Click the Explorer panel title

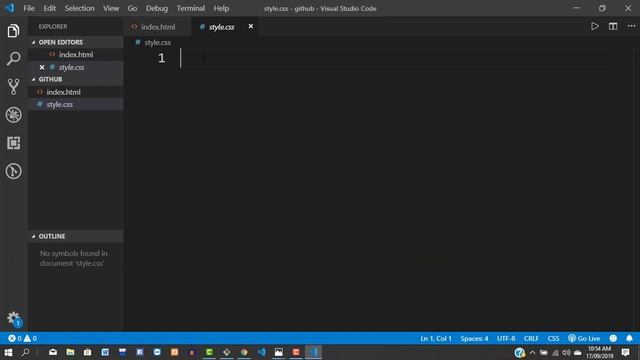point(53,27)
